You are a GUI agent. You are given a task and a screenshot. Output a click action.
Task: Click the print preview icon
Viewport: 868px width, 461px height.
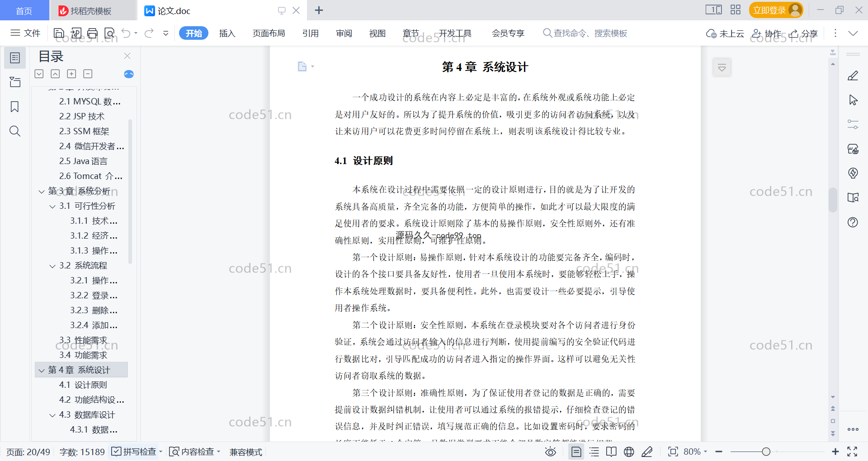point(110,33)
